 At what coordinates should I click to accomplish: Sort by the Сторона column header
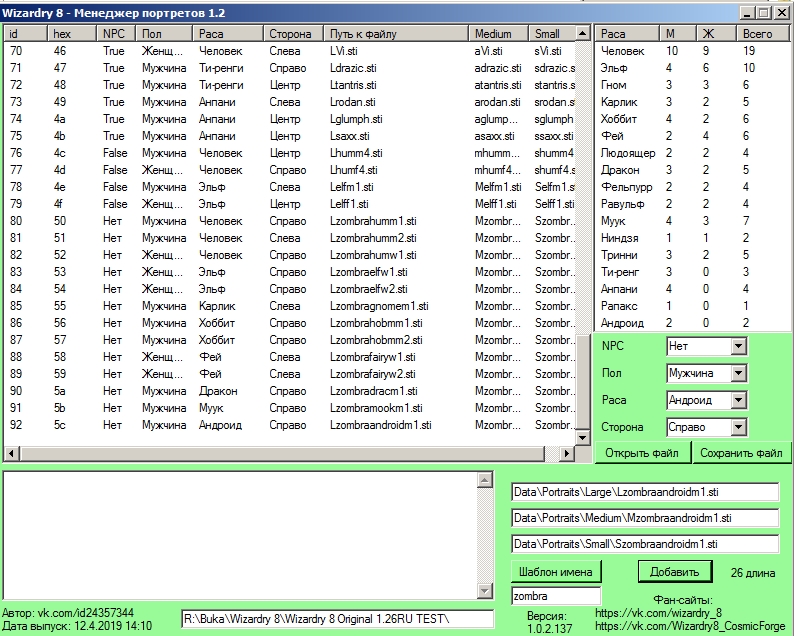coord(293,34)
